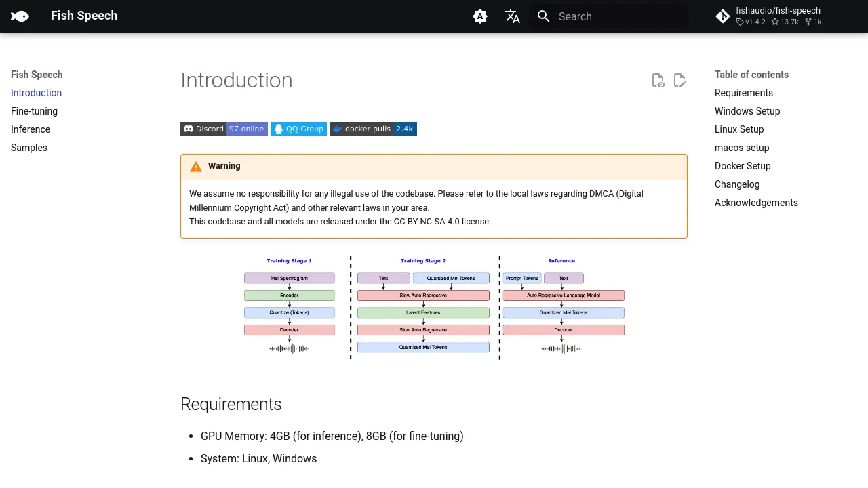Jump to Acknowledgements section
868x488 pixels.
[x=756, y=203]
